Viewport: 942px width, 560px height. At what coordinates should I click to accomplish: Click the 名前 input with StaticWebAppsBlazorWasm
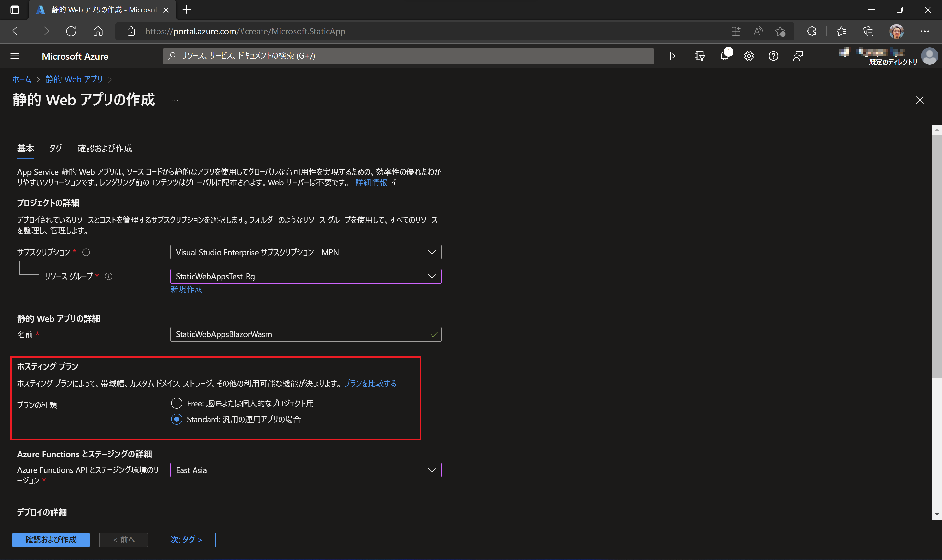[x=306, y=334]
